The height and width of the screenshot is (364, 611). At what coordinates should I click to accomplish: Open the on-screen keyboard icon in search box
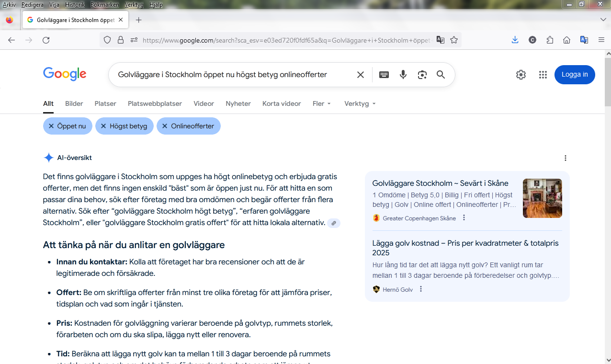point(384,75)
